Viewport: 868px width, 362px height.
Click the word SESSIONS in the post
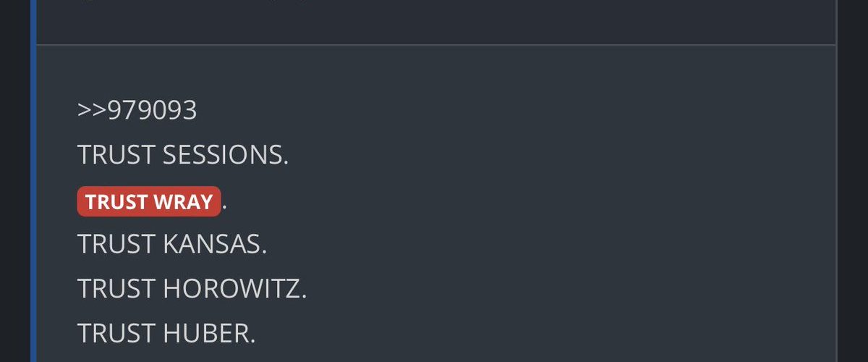pyautogui.click(x=226, y=155)
